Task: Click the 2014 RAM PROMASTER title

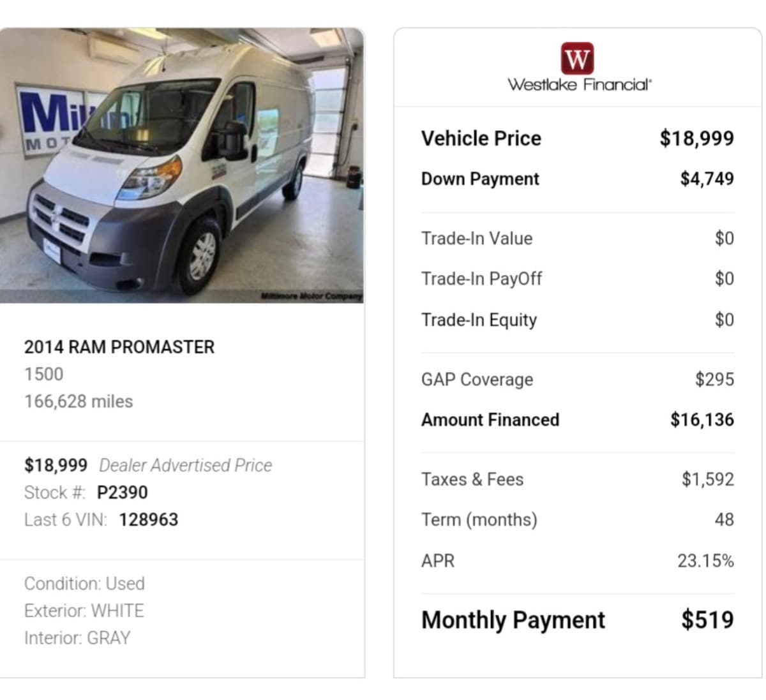Action: tap(119, 347)
